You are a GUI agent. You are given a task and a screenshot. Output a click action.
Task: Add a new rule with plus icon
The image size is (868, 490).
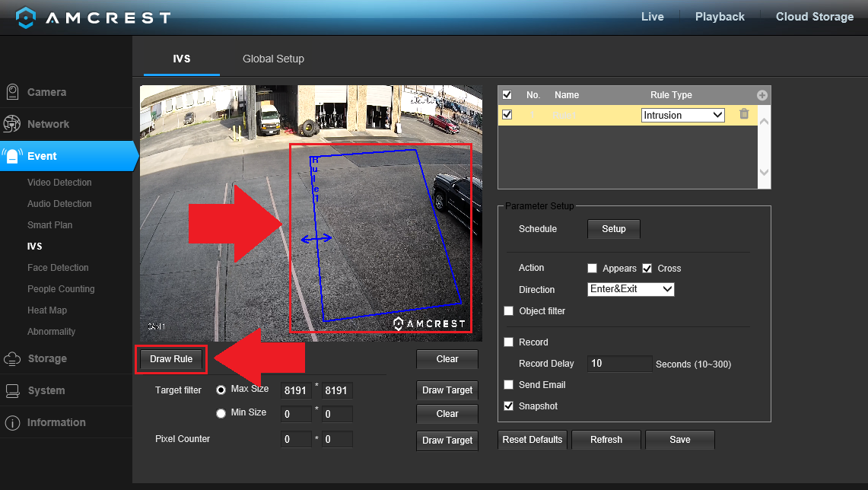coord(762,95)
